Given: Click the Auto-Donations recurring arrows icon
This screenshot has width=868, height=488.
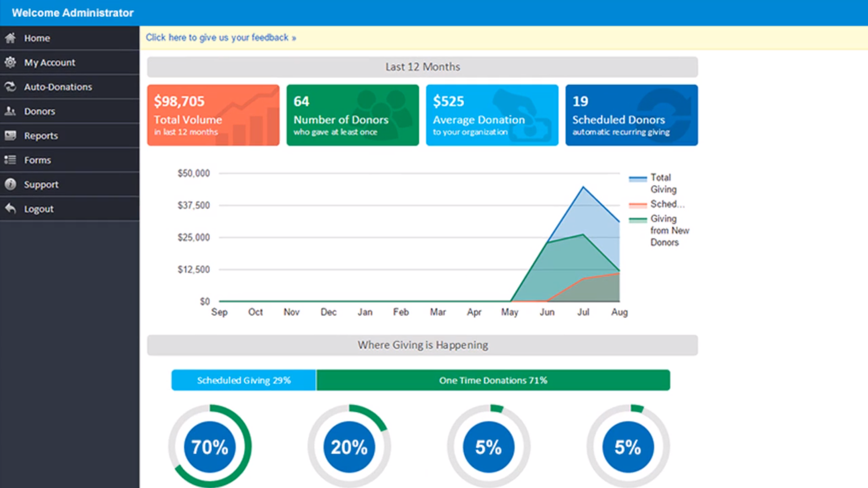Looking at the screenshot, I should point(10,87).
